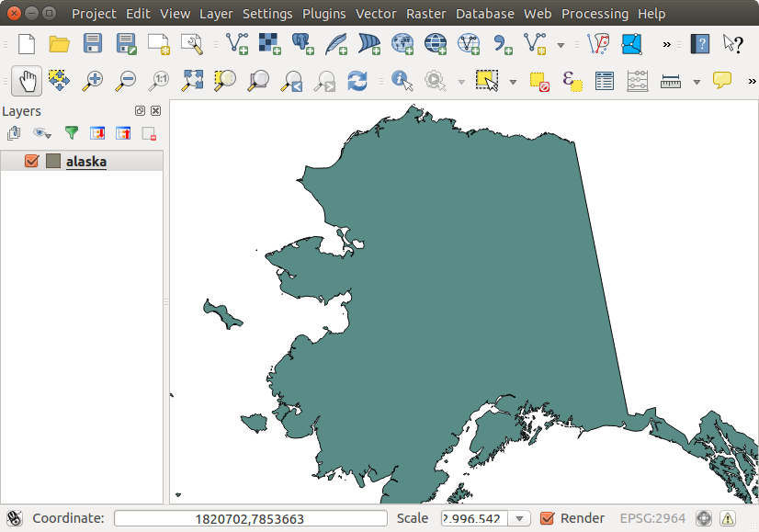The width and height of the screenshot is (759, 532).
Task: Click the EPSG:2964 CRS button
Action: click(x=655, y=518)
